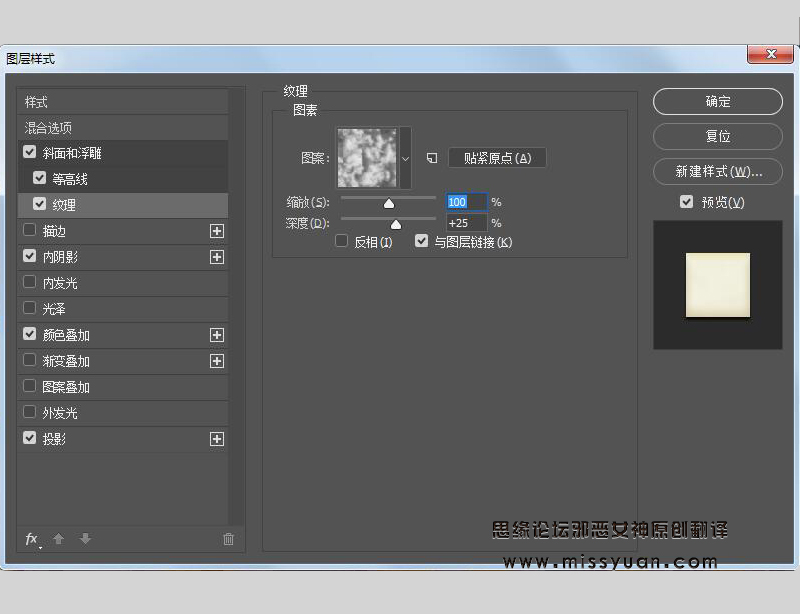Open the pattern picker dropdown arrow

click(x=405, y=158)
